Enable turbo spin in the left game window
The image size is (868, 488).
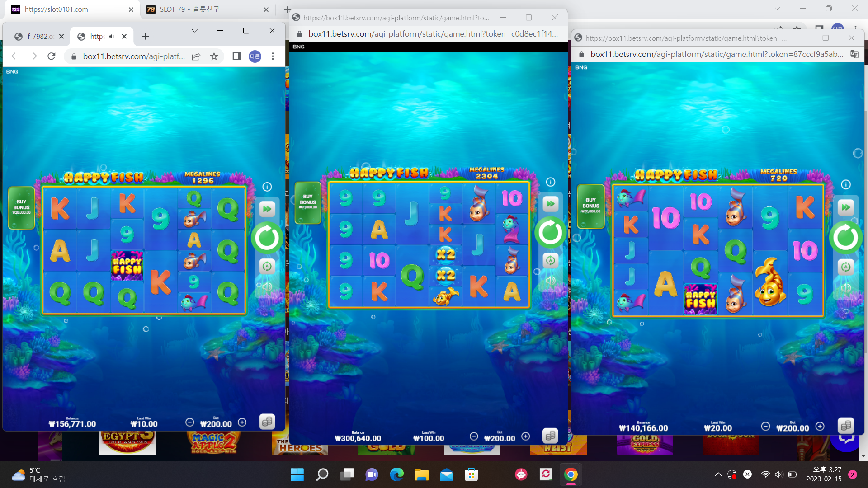pos(267,209)
